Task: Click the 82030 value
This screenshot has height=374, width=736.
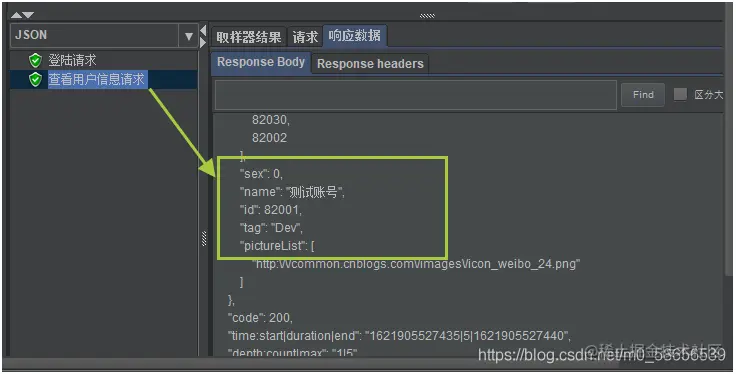Action: coord(271,120)
